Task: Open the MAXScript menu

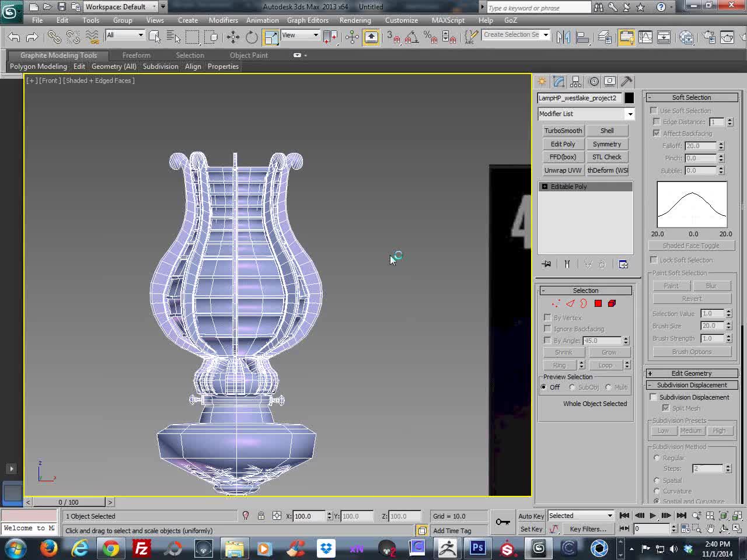Action: click(448, 20)
